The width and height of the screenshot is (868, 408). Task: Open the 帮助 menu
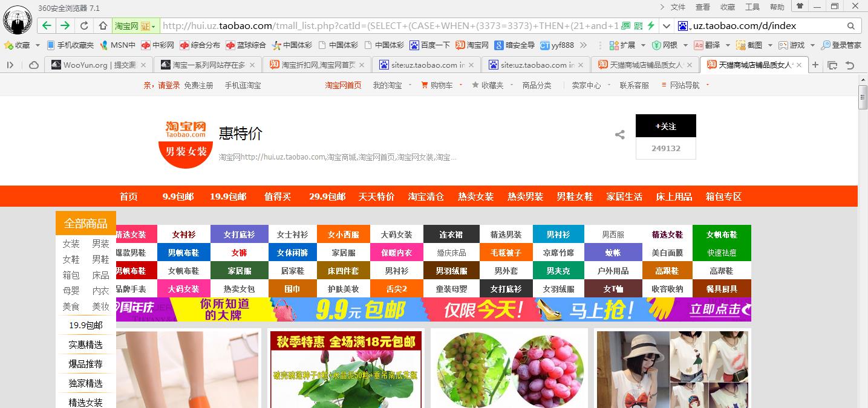[x=777, y=7]
